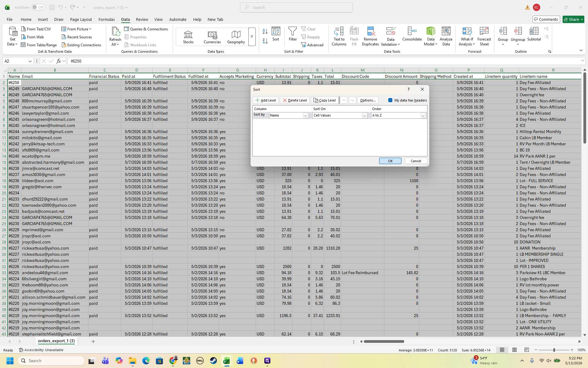This screenshot has width=588, height=368.
Task: Expand the Sort by Name column dropdown
Action: (305, 116)
